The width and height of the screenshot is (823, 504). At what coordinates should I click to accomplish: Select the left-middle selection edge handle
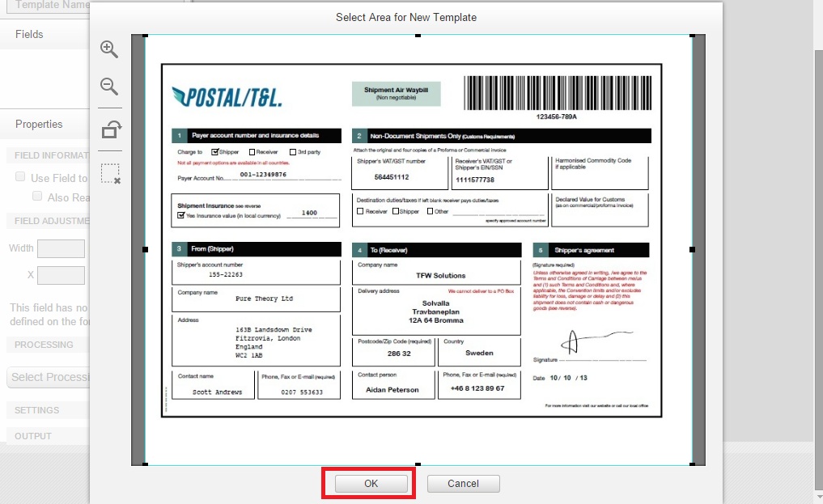(146, 249)
